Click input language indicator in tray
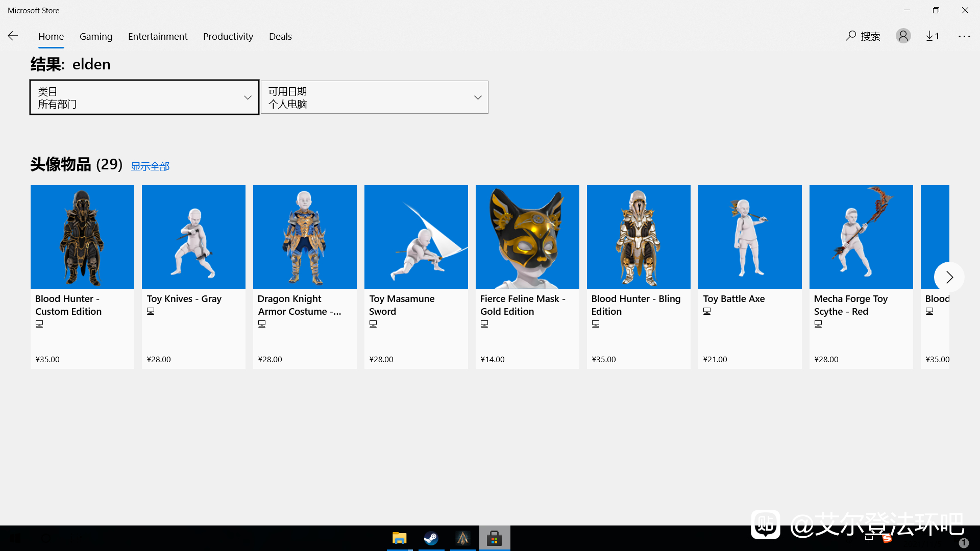Screen dimensions: 980x551 click(x=869, y=538)
